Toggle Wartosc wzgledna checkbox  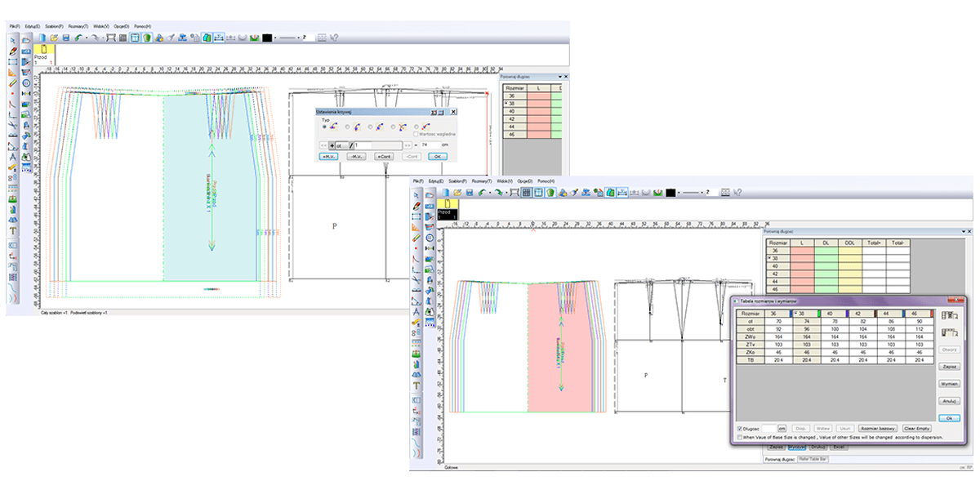pyautogui.click(x=416, y=134)
